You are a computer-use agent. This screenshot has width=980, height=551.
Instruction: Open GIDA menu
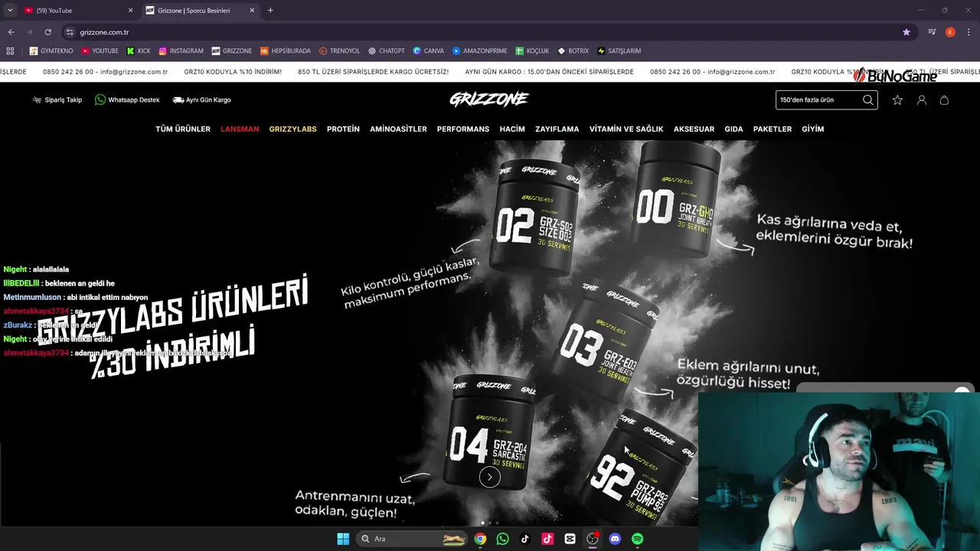(733, 129)
